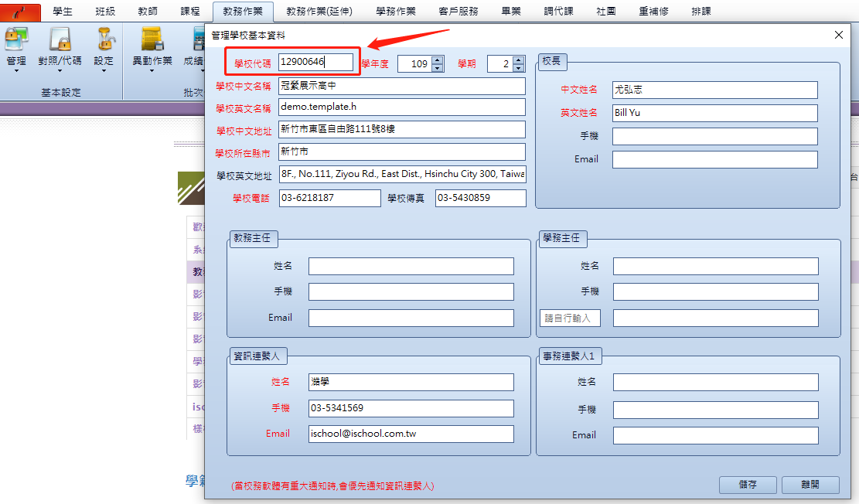Switch to the 教師 tab
859x504 pixels.
[148, 12]
